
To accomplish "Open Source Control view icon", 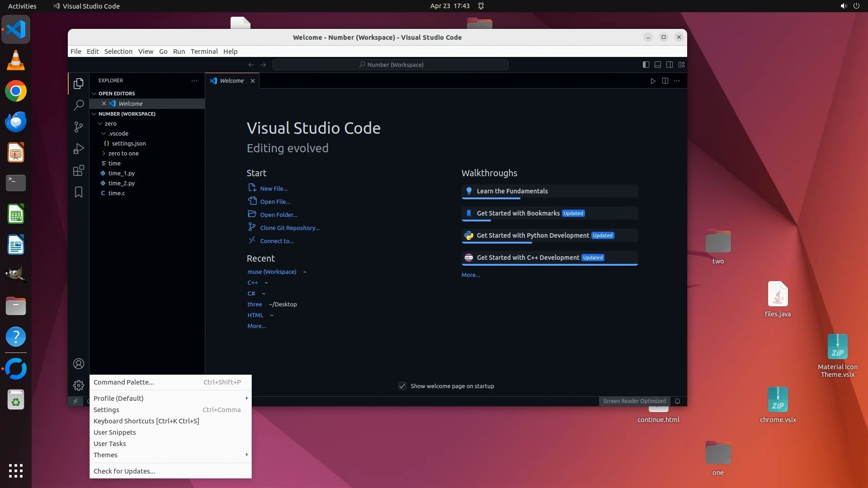I will click(x=79, y=127).
